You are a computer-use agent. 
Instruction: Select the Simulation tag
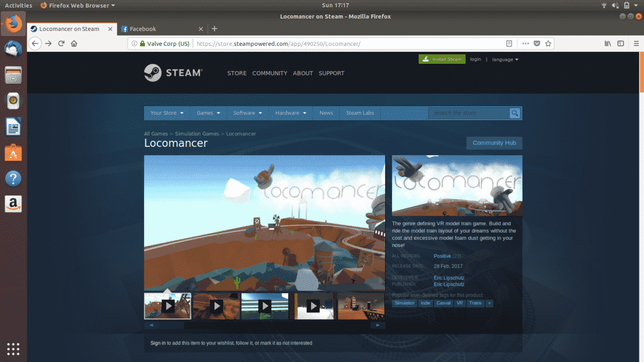point(404,303)
